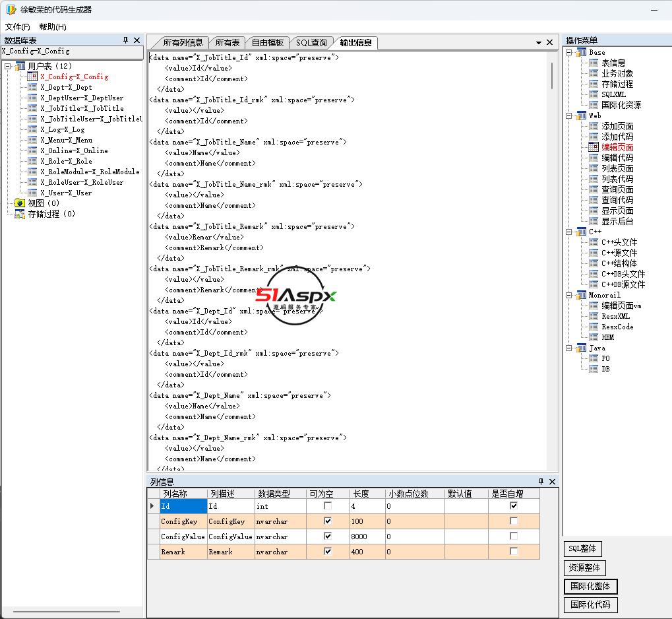
Task: Click the 查询代码 item icon
Action: [594, 200]
